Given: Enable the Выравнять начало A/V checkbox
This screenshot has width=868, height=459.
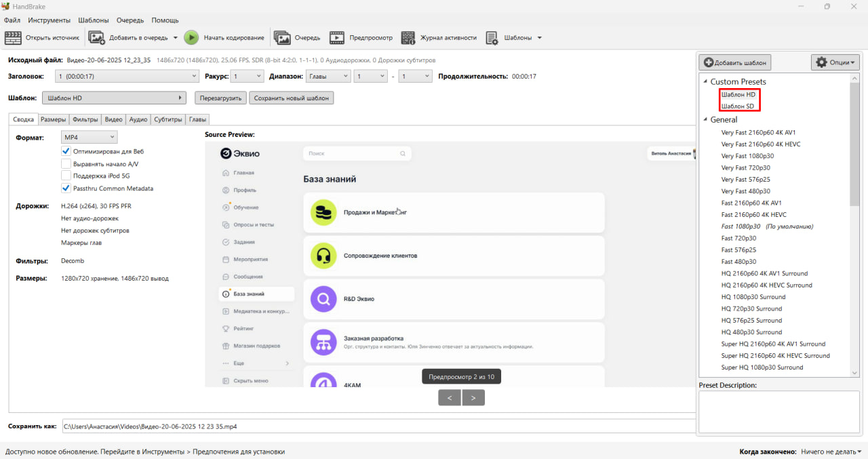Looking at the screenshot, I should (66, 163).
